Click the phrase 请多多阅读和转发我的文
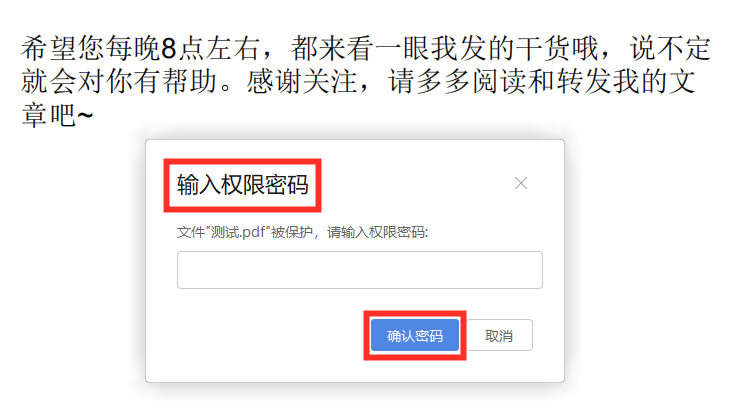This screenshot has width=740, height=419. 542,81
